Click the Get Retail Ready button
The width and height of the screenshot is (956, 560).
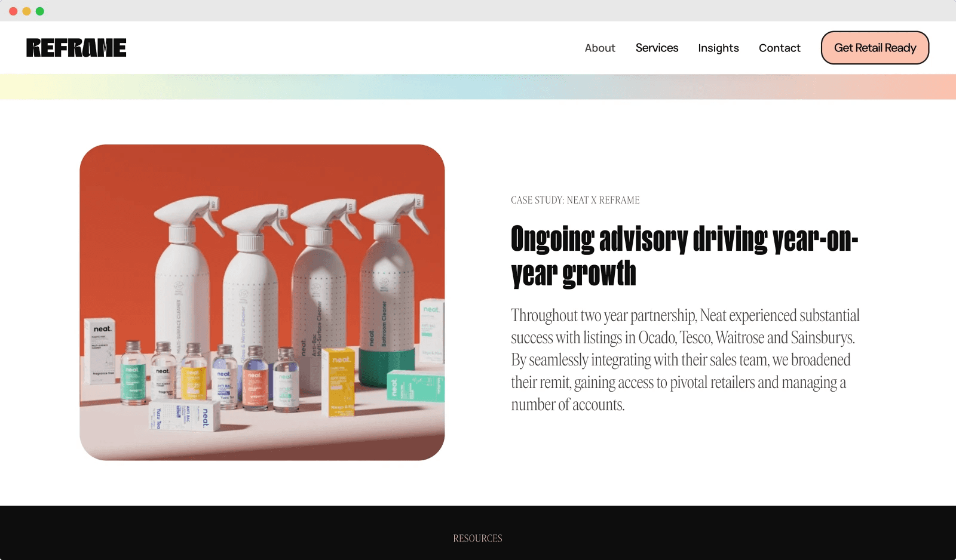(874, 48)
